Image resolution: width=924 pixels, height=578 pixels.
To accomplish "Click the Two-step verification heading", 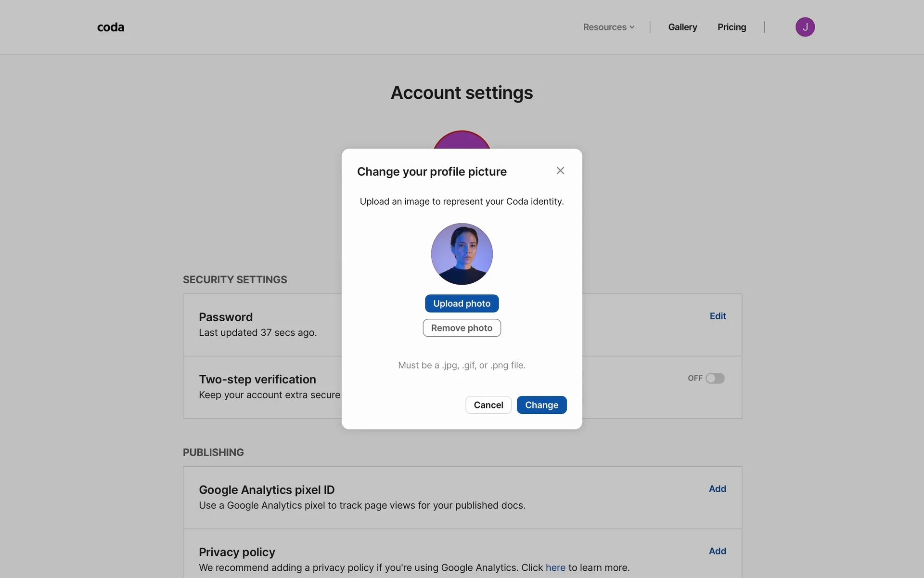I will click(x=257, y=380).
